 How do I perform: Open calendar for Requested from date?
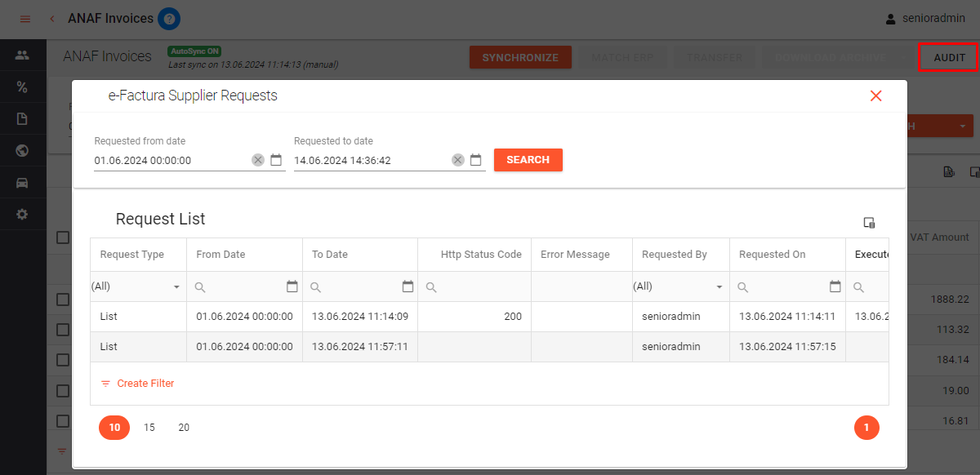click(x=276, y=160)
